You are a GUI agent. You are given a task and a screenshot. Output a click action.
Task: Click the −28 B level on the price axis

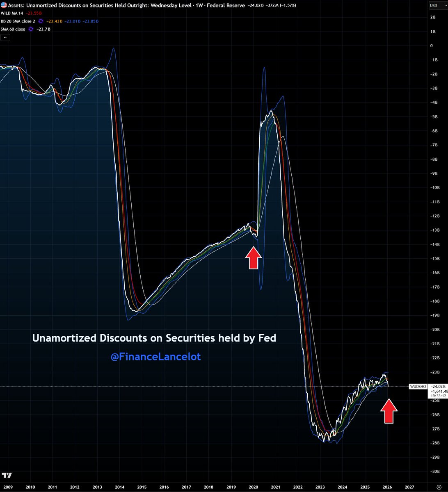(x=435, y=443)
